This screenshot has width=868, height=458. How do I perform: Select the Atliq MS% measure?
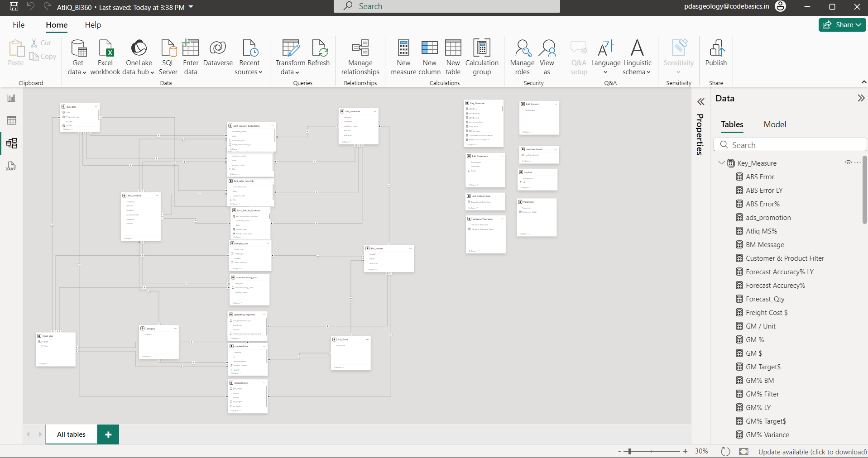point(761,231)
